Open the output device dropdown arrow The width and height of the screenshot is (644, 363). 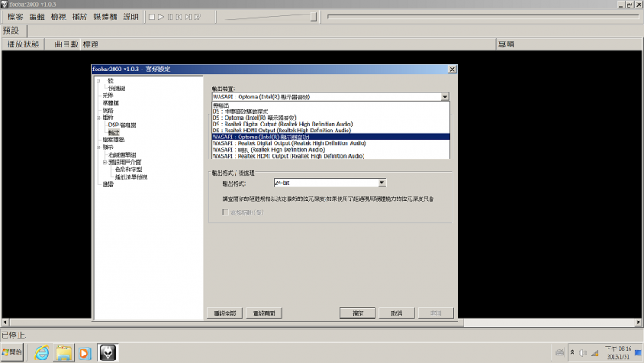tap(445, 97)
